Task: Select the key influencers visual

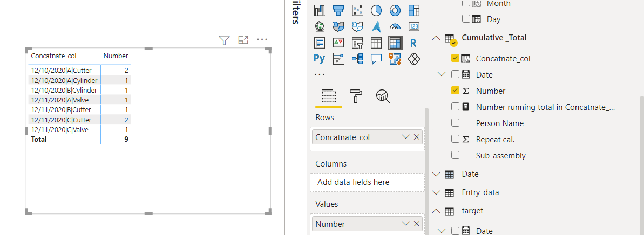Action: 338,59
